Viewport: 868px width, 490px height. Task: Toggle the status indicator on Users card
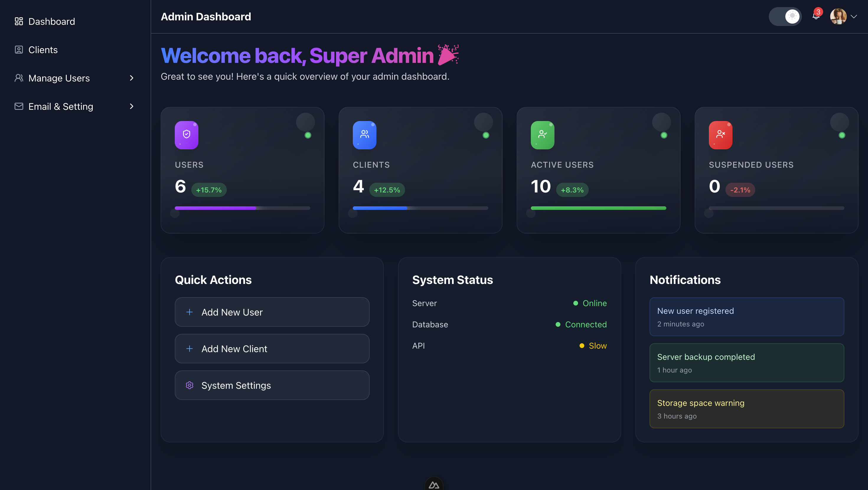click(x=307, y=135)
